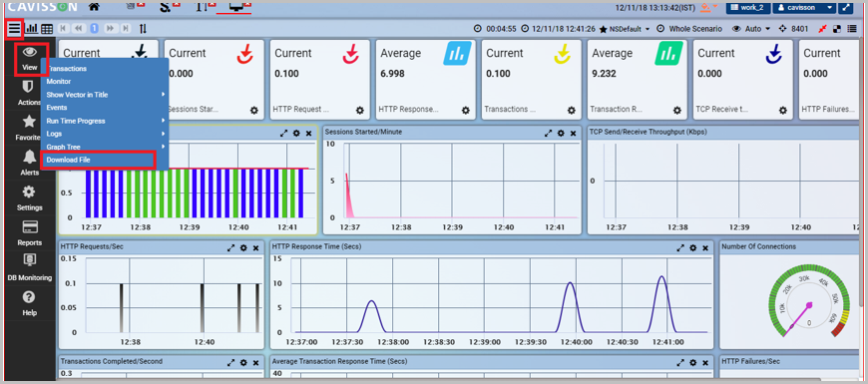Image resolution: width=868 pixels, height=384 pixels.
Task: Switch to tabular view icon
Action: pyautogui.click(x=47, y=28)
